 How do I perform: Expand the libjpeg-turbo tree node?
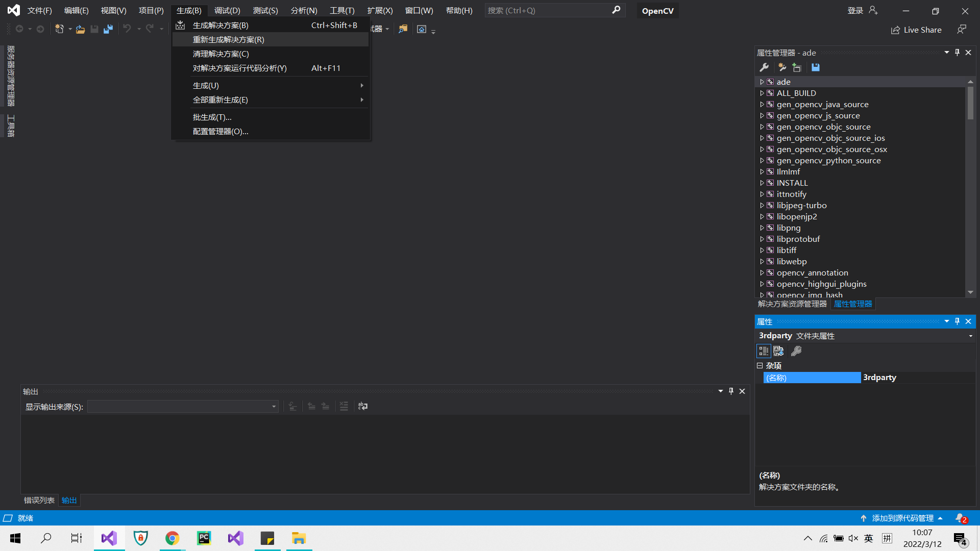(762, 205)
